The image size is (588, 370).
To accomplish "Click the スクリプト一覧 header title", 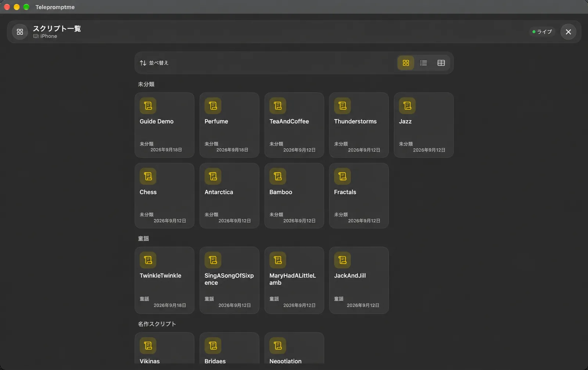I will pyautogui.click(x=57, y=29).
